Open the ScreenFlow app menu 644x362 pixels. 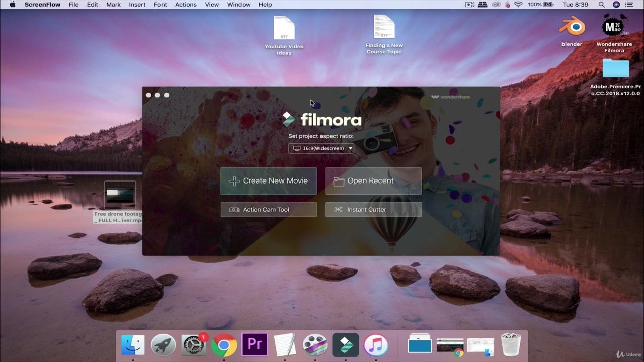(x=42, y=5)
